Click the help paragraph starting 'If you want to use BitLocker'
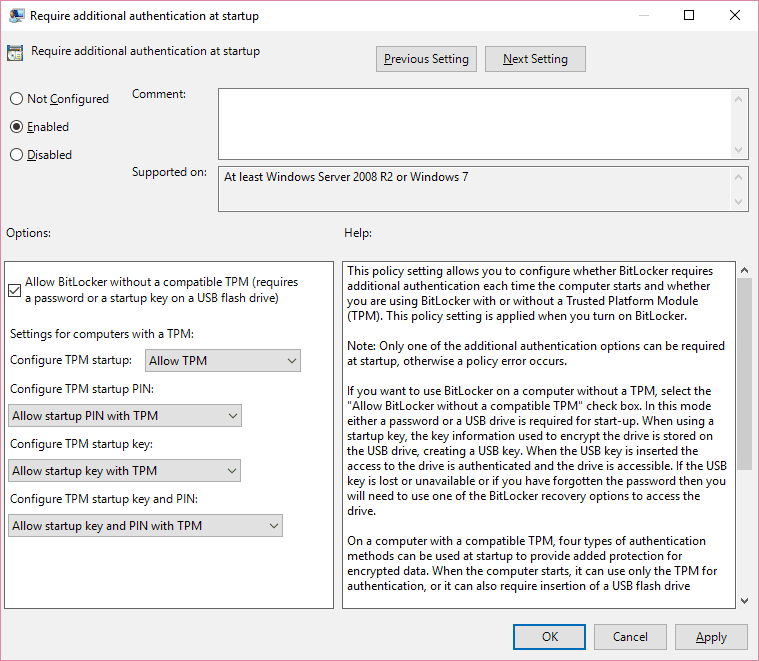The width and height of the screenshot is (759, 661). click(537, 451)
